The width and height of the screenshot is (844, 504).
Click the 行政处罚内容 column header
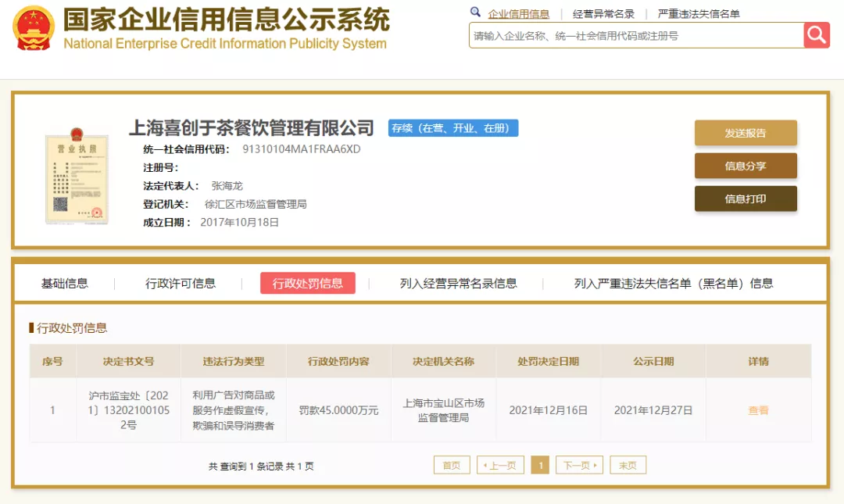click(338, 361)
